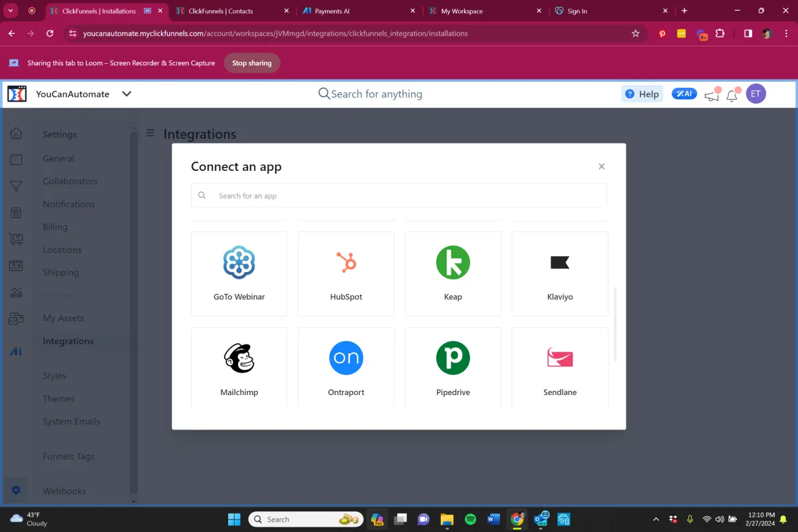Select the Klaviyo flag icon
This screenshot has width=798, height=532.
click(560, 262)
